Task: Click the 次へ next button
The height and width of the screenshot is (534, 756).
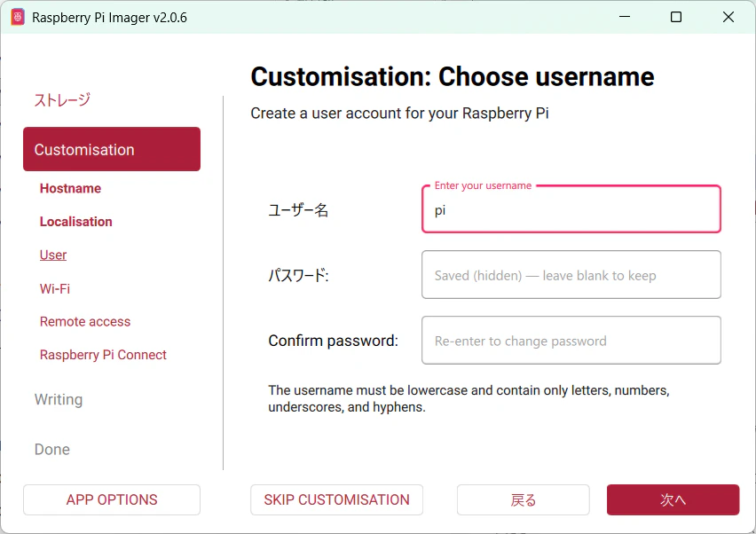Action: (x=673, y=499)
